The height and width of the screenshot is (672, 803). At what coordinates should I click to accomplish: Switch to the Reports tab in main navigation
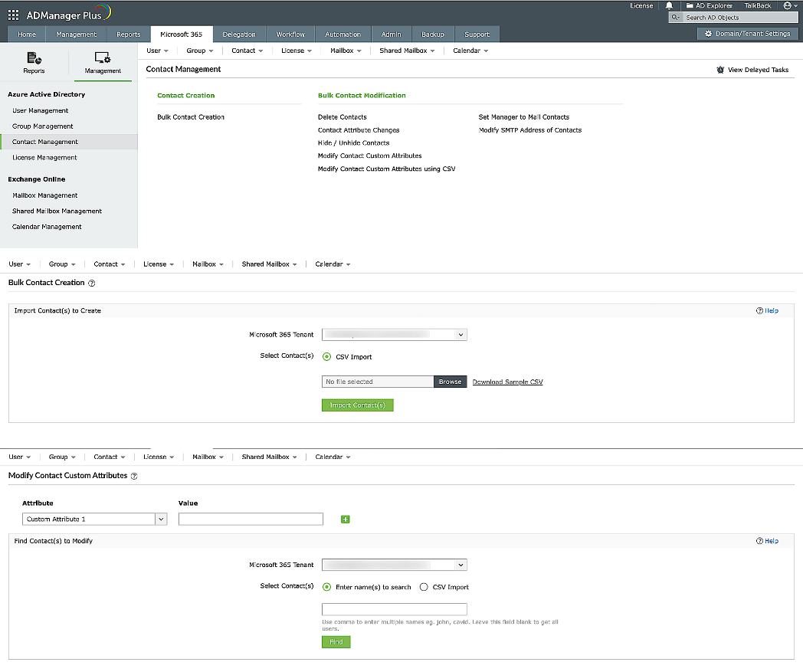(128, 34)
